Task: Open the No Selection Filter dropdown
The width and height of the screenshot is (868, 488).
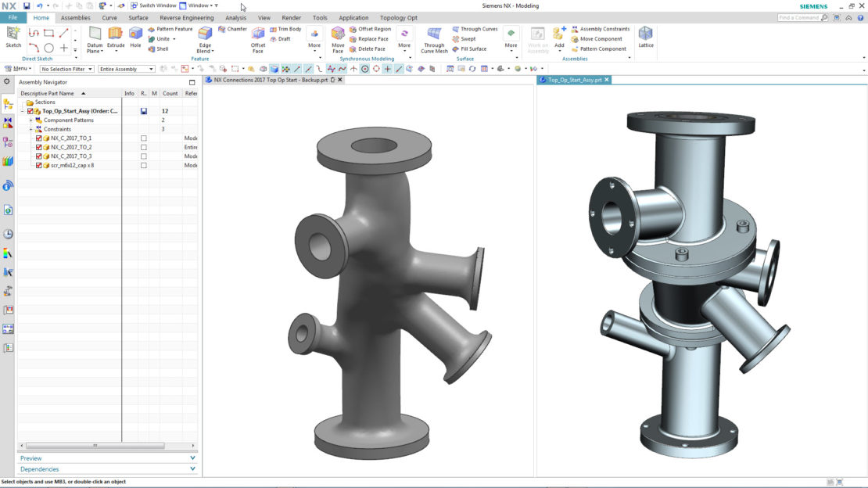Action: pyautogui.click(x=66, y=69)
